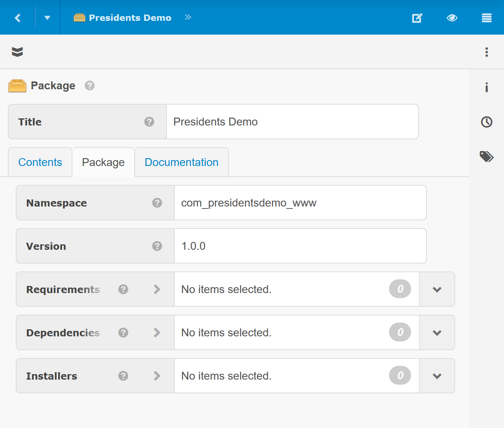Click help icon next to Package heading
The image size is (504, 428).
(90, 86)
